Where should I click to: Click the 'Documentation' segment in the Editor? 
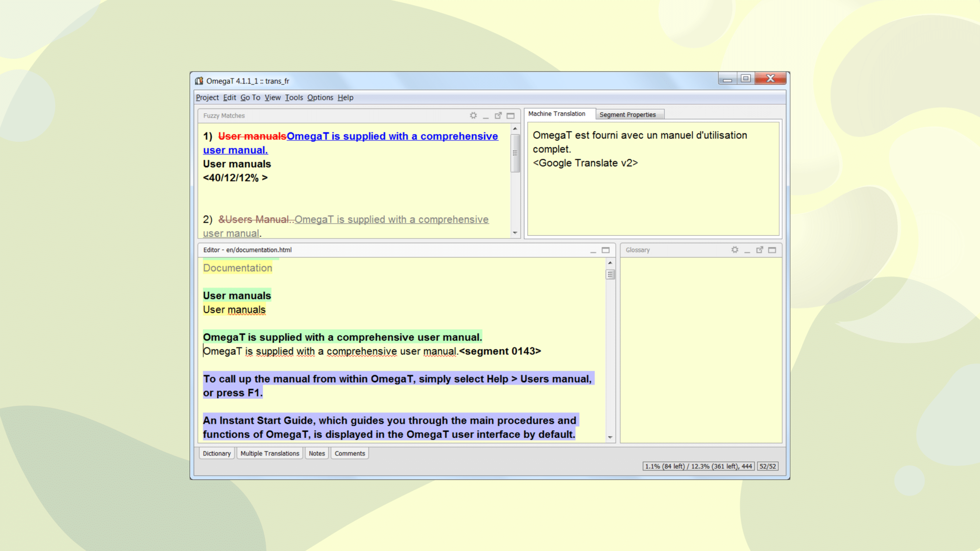[x=237, y=268]
